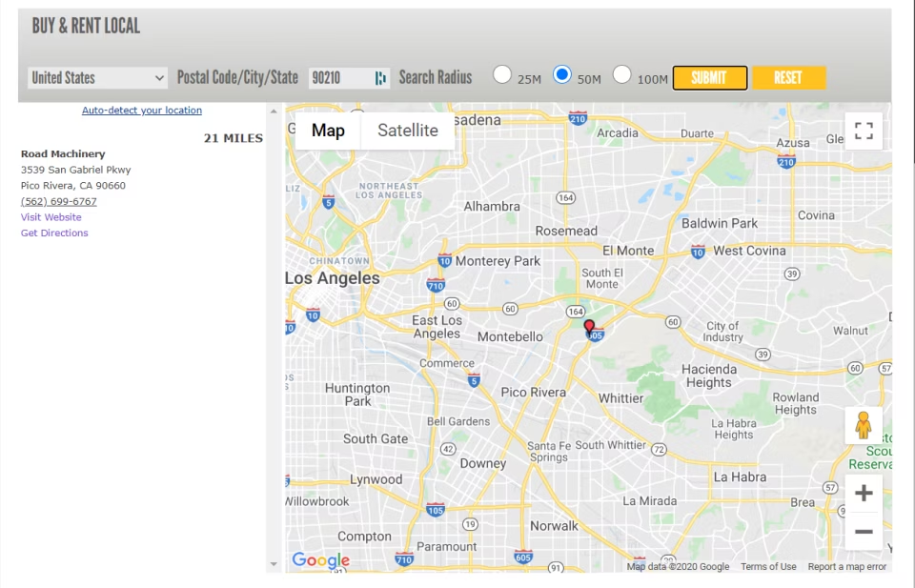Open Terms of Use link
The image size is (915, 588).
point(768,566)
